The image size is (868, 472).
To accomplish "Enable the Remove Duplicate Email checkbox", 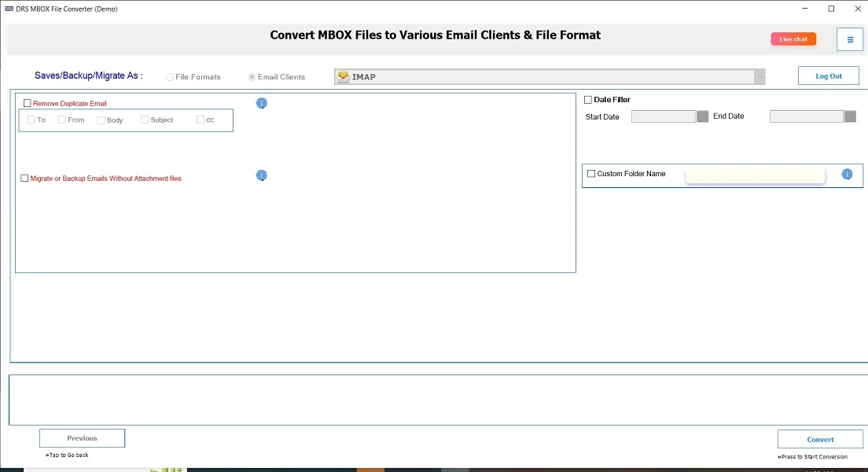I will (27, 102).
